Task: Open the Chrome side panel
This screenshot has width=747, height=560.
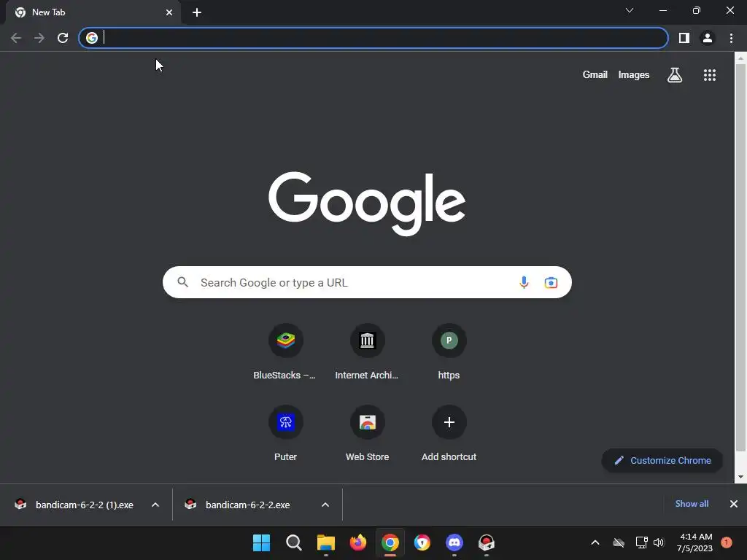Action: [684, 38]
